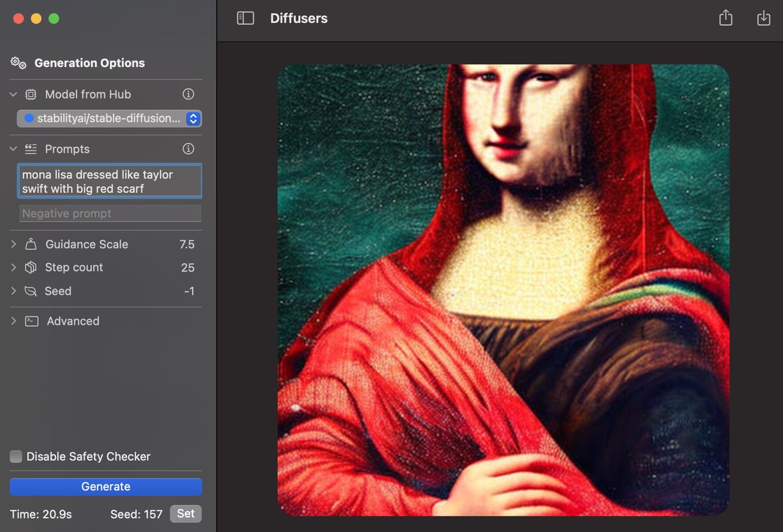The height and width of the screenshot is (532, 783).
Task: Click the Step count cube icon
Action: coord(31,267)
